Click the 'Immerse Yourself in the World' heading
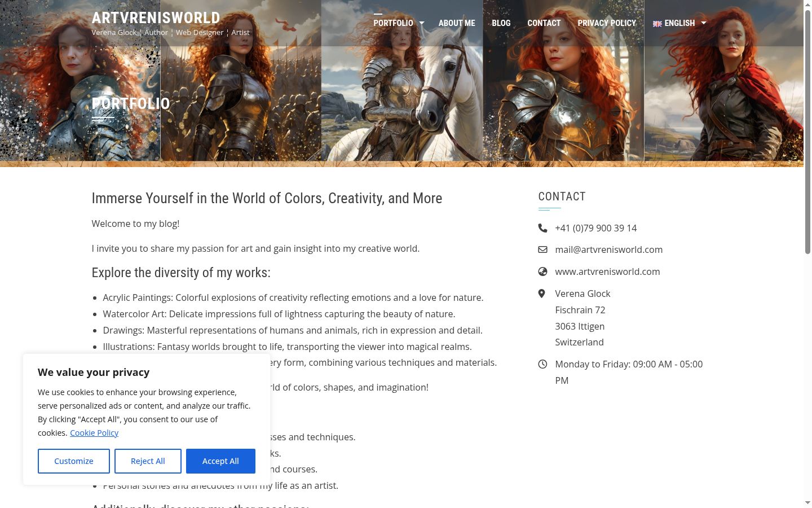The height and width of the screenshot is (508, 812). tap(267, 198)
